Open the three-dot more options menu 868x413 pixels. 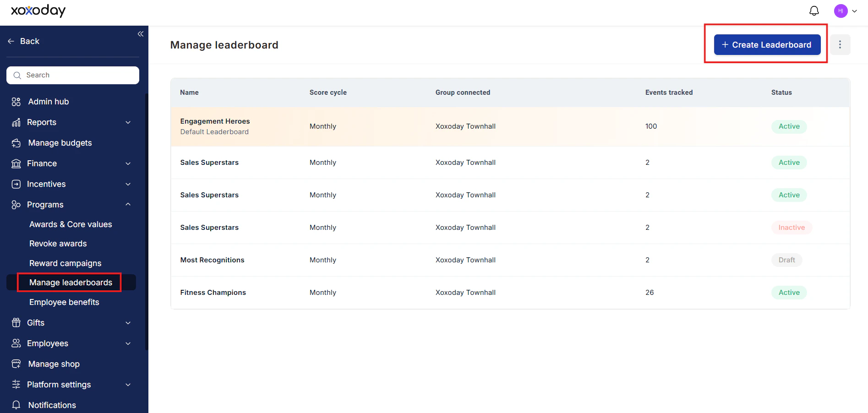[840, 45]
